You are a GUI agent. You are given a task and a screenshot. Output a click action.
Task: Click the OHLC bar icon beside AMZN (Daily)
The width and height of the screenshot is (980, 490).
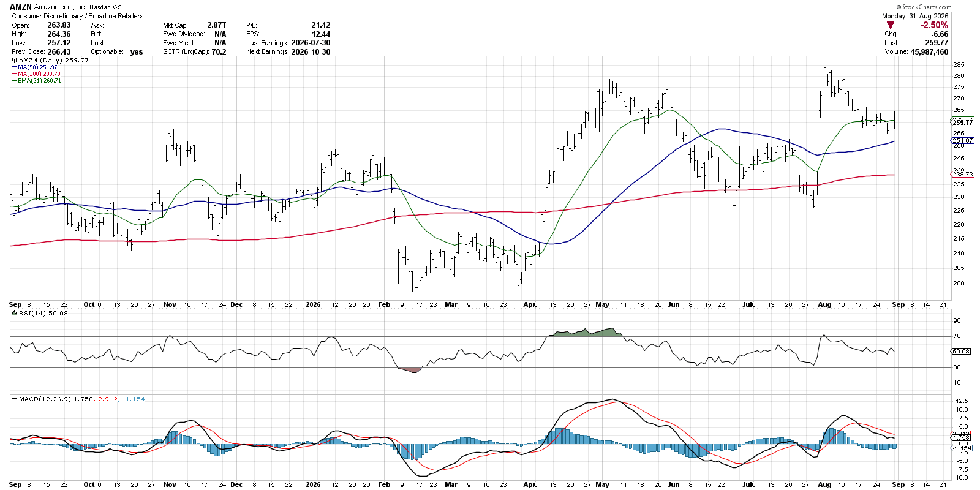[14, 61]
